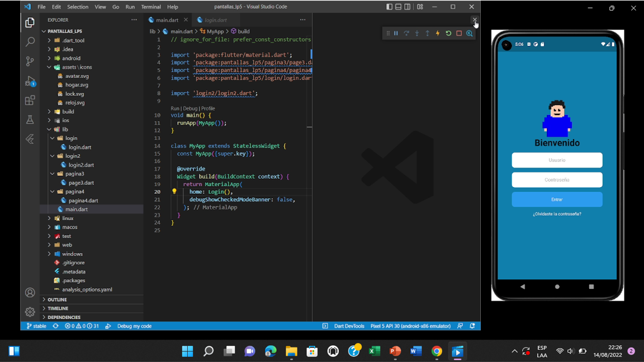Open the Run menu

point(130,7)
